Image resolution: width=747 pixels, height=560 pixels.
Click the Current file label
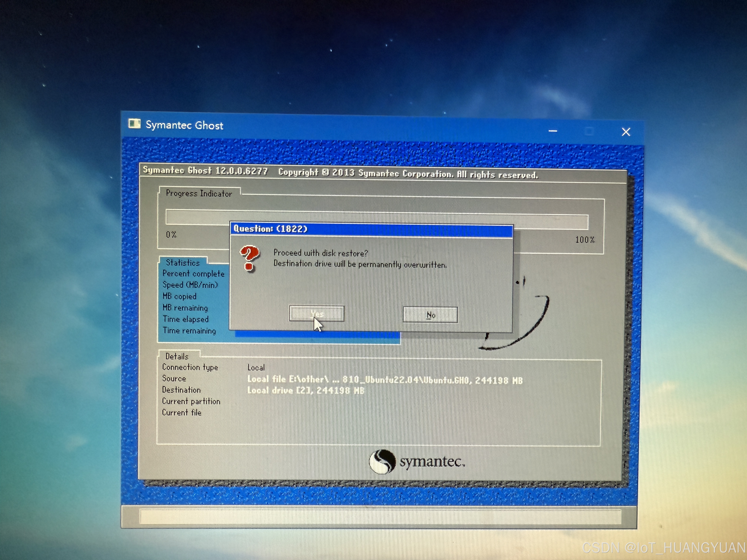(182, 412)
